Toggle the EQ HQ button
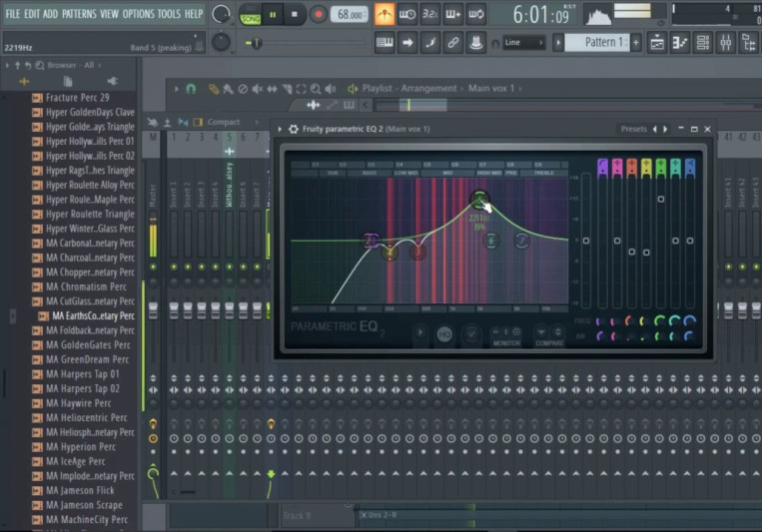Screen dimensions: 762x532 click(444, 334)
